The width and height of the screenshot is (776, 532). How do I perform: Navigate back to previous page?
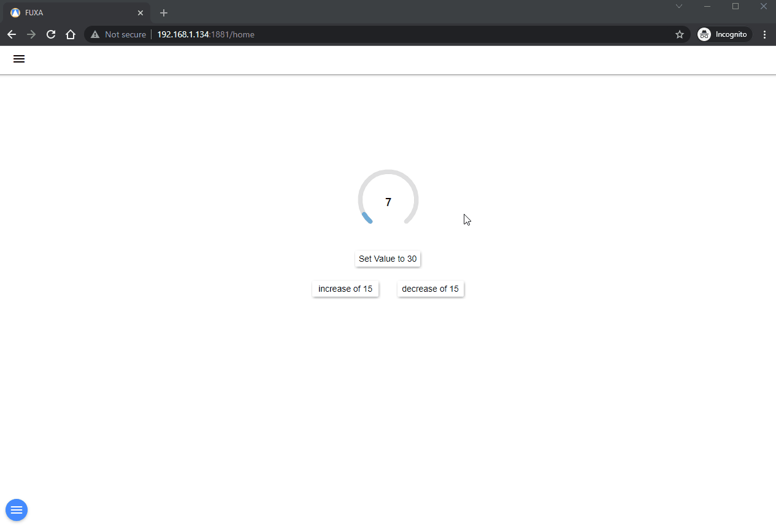click(x=12, y=34)
